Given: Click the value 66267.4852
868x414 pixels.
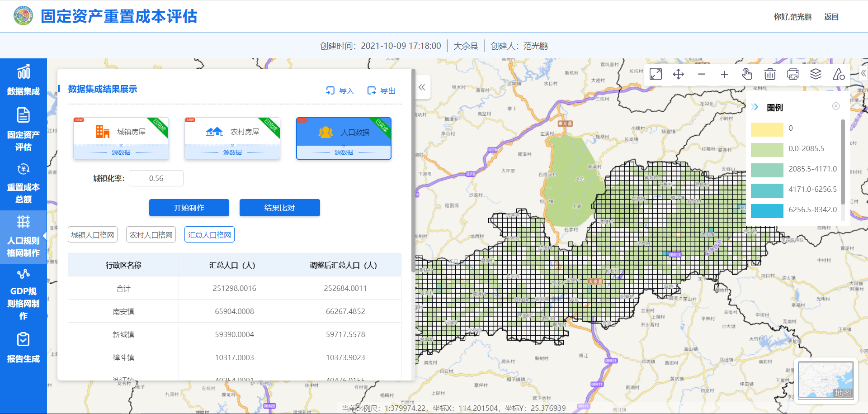Looking at the screenshot, I should 345,311.
